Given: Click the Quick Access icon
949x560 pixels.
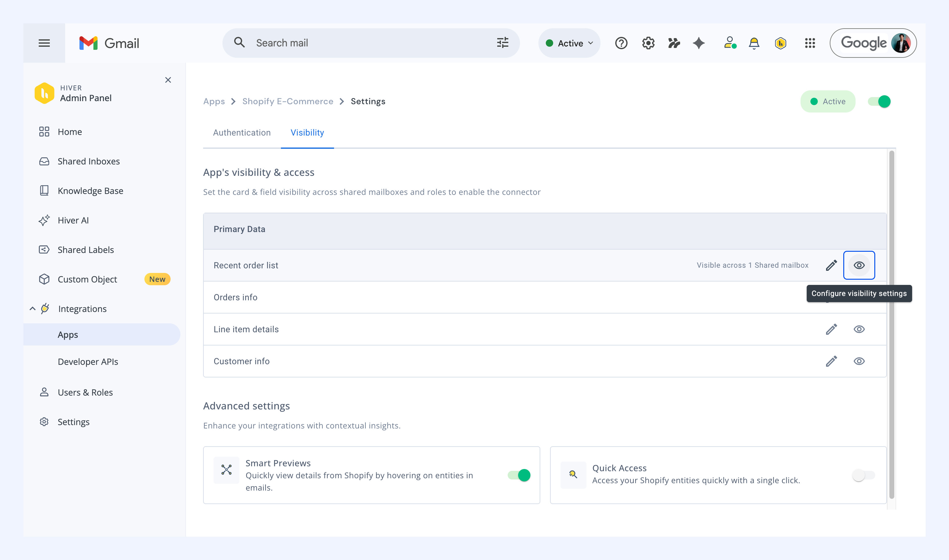Looking at the screenshot, I should (573, 475).
